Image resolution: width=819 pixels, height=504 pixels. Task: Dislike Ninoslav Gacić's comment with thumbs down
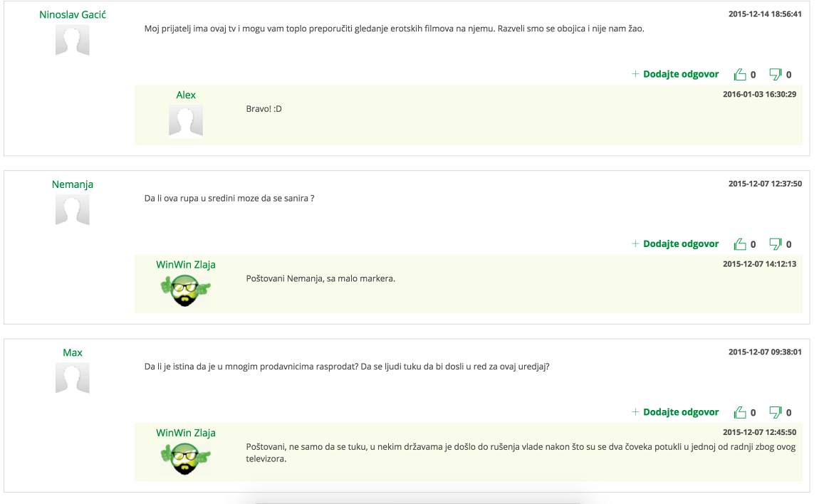pos(775,74)
